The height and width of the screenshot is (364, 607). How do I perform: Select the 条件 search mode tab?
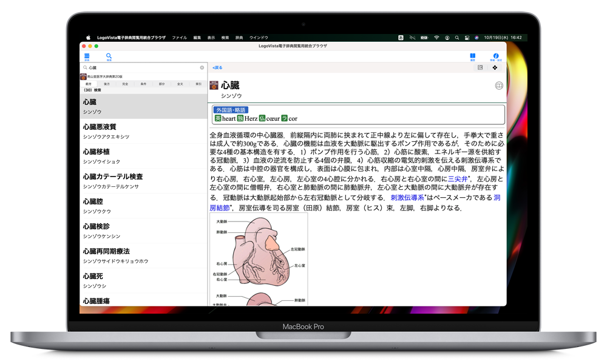(143, 84)
